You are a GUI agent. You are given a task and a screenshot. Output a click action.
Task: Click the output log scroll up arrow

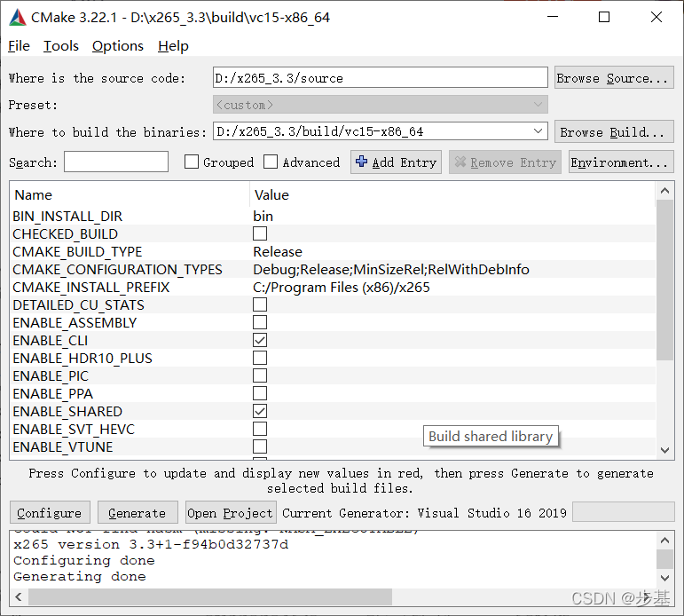pyautogui.click(x=664, y=541)
